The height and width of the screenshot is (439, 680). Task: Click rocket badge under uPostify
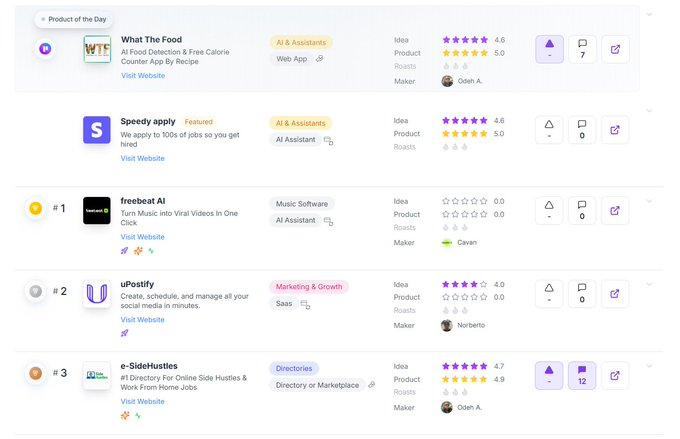(x=124, y=333)
